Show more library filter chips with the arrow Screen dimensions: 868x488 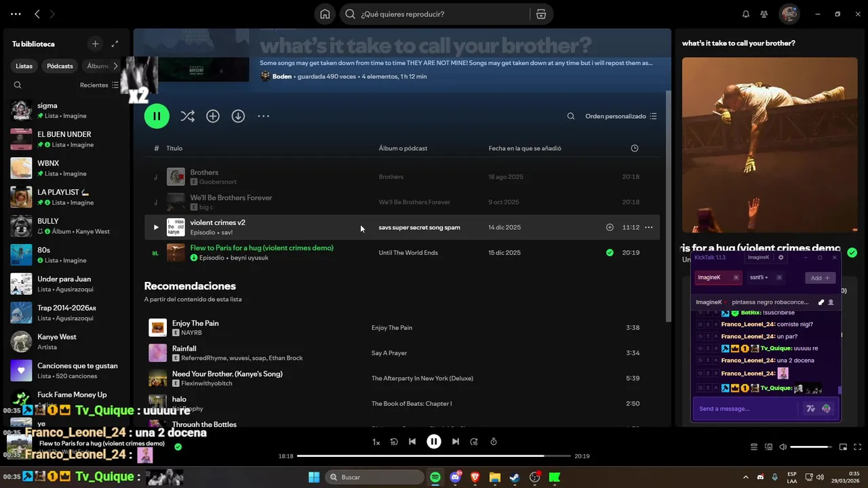click(x=115, y=66)
